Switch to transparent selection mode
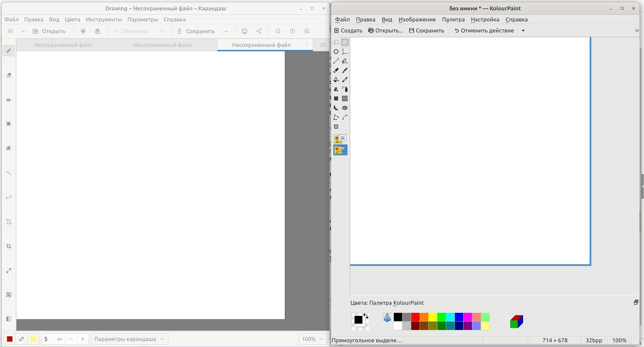The height and width of the screenshot is (347, 644). pyautogui.click(x=340, y=150)
